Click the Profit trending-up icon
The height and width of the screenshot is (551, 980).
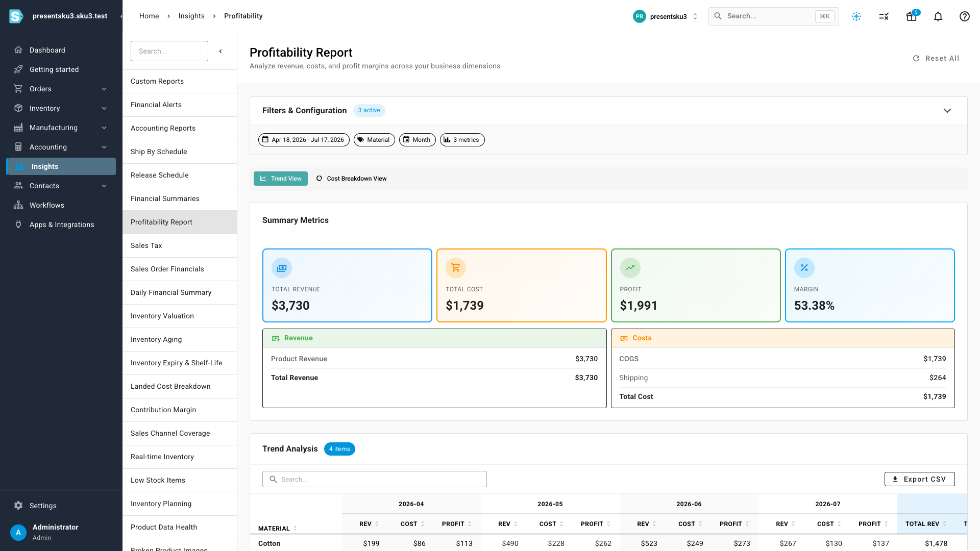pyautogui.click(x=630, y=268)
